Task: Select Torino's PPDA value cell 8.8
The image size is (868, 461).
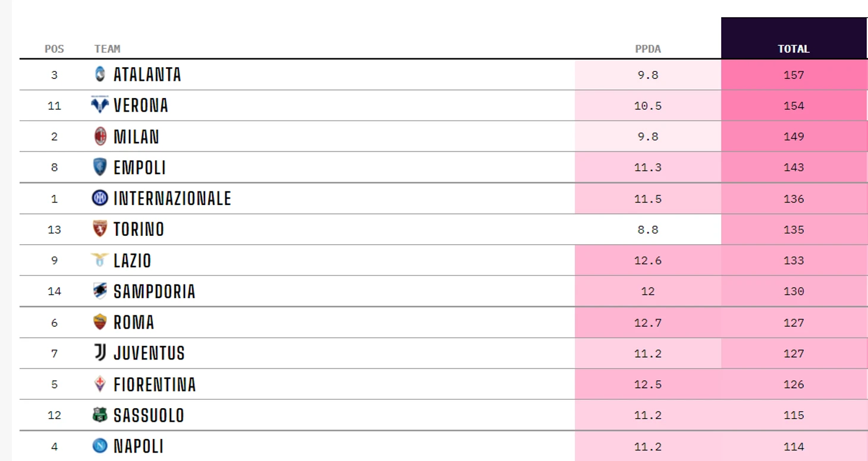Action: pos(648,229)
